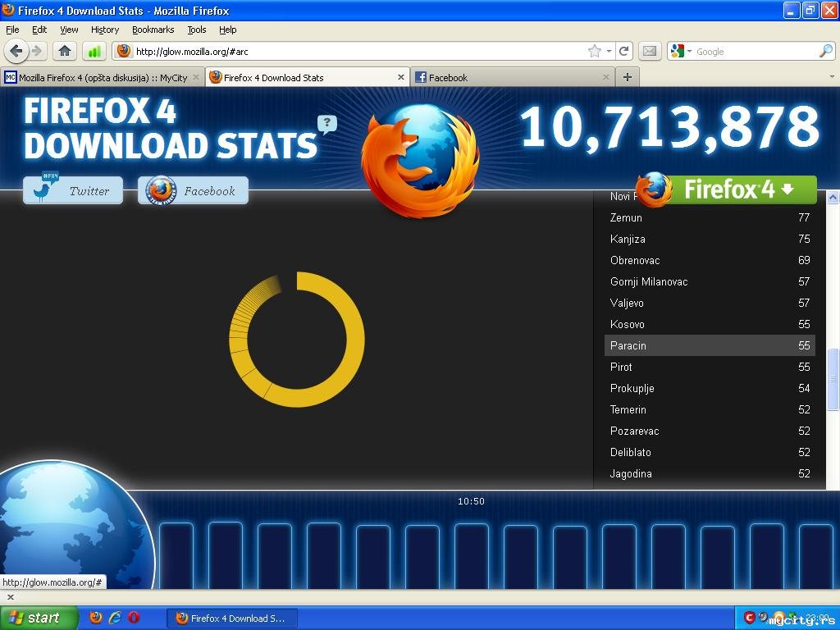Screen dimensions: 840x630
Task: Click the city list scrollbar thumb
Action: [x=833, y=379]
